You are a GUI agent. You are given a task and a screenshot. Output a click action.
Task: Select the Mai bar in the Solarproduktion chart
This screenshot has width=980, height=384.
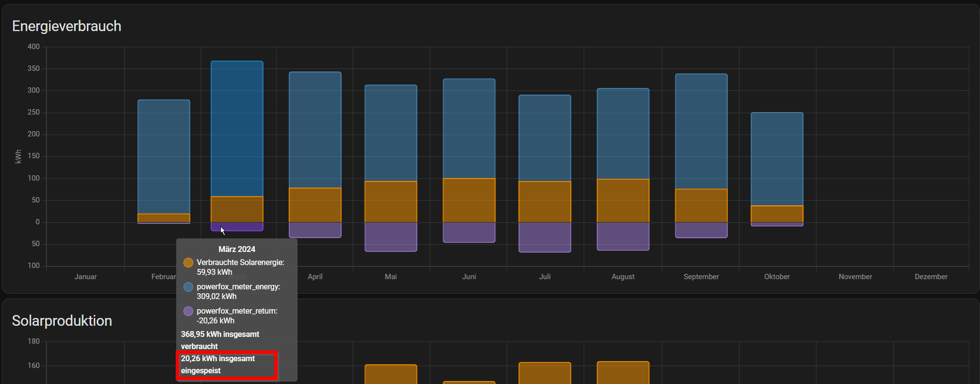391,374
